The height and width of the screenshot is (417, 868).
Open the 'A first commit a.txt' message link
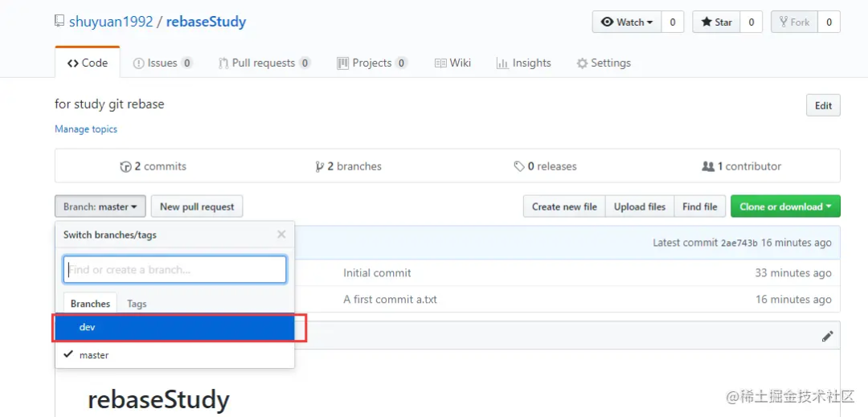click(391, 299)
